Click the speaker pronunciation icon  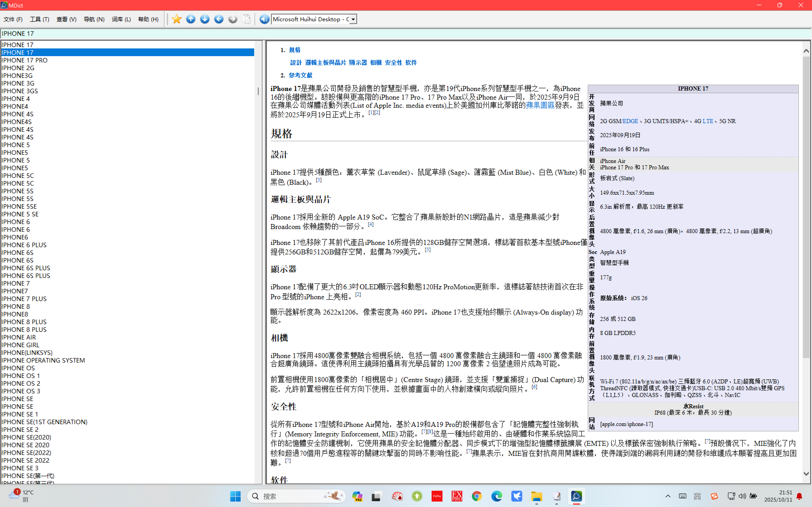[x=264, y=19]
